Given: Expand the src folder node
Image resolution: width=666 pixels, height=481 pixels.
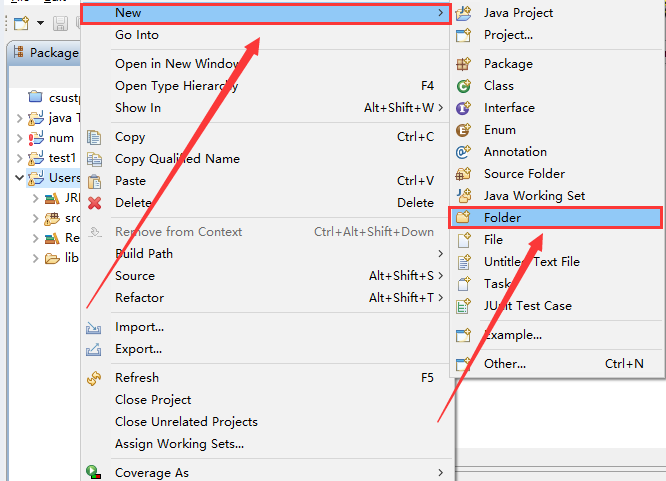Looking at the screenshot, I should pos(36,218).
